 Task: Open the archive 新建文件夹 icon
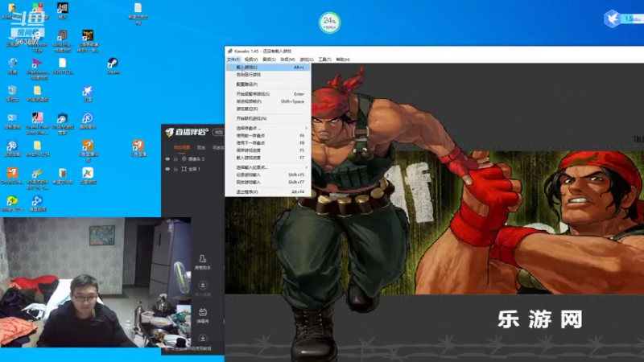63,175
